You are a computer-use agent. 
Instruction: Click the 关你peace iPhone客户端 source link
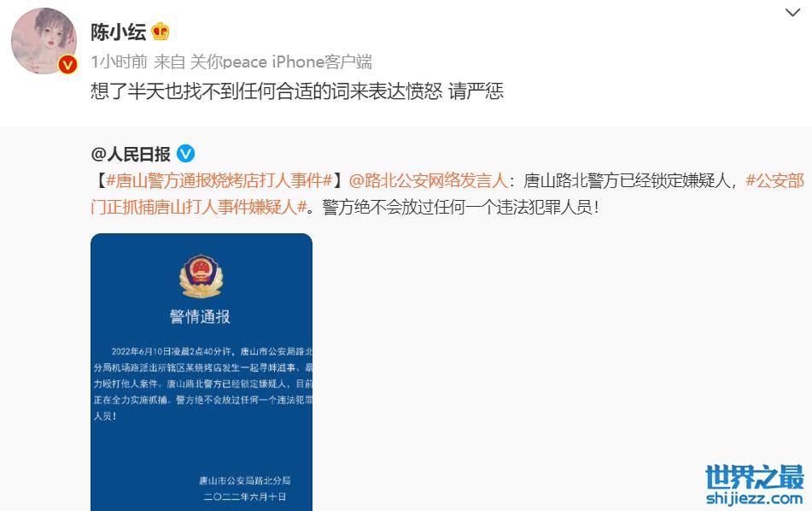pyautogui.click(x=281, y=62)
